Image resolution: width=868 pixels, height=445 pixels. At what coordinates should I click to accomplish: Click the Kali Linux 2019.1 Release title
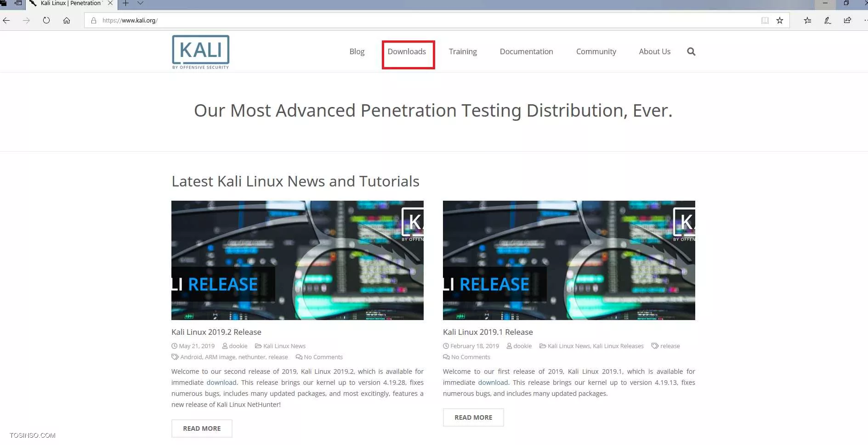click(488, 332)
